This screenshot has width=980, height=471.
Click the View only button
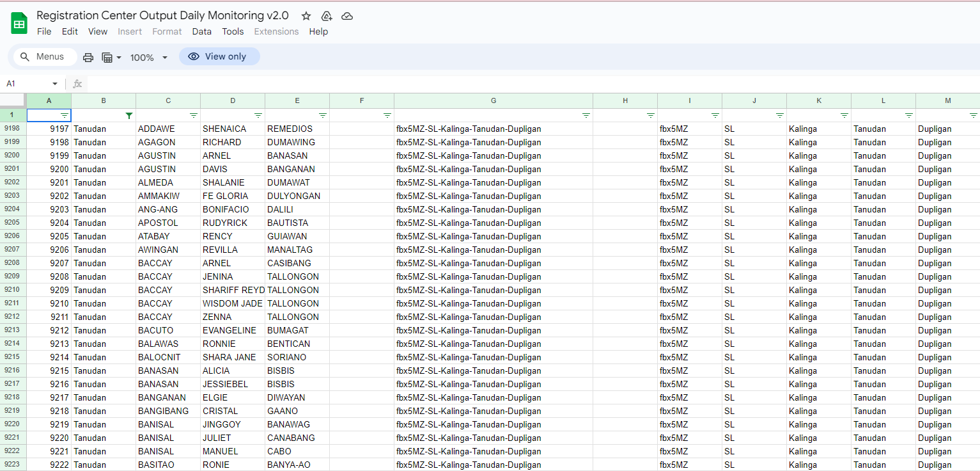point(219,56)
